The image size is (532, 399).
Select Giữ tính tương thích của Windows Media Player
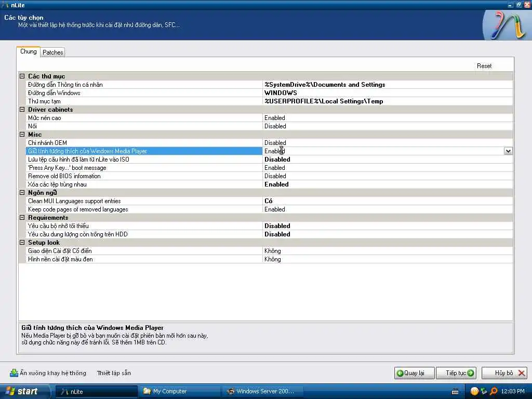click(144, 151)
